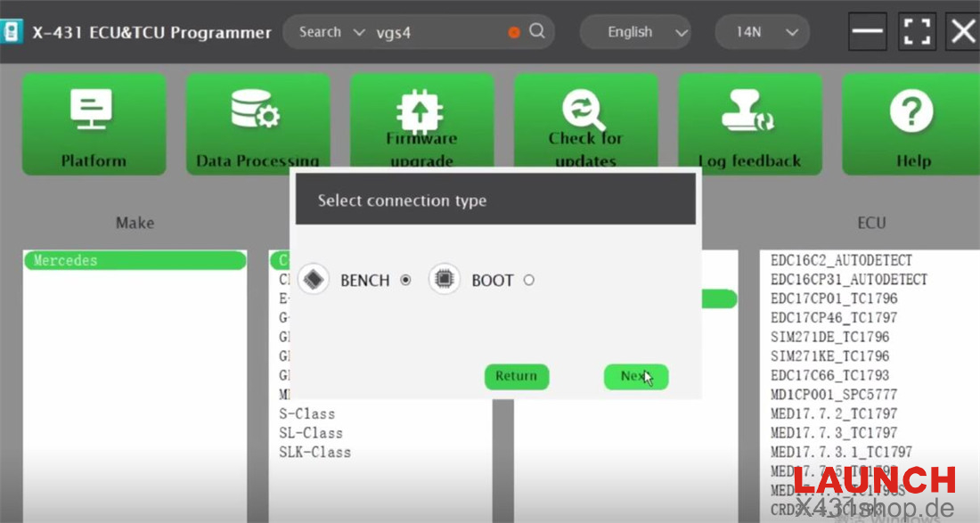Open the 14N dropdown
980x523 pixels.
[763, 32]
